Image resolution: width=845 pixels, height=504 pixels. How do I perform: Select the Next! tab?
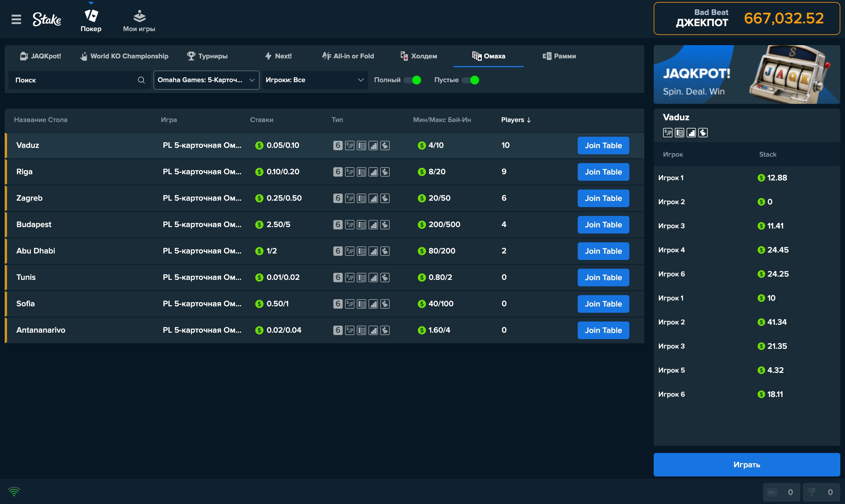pos(278,56)
